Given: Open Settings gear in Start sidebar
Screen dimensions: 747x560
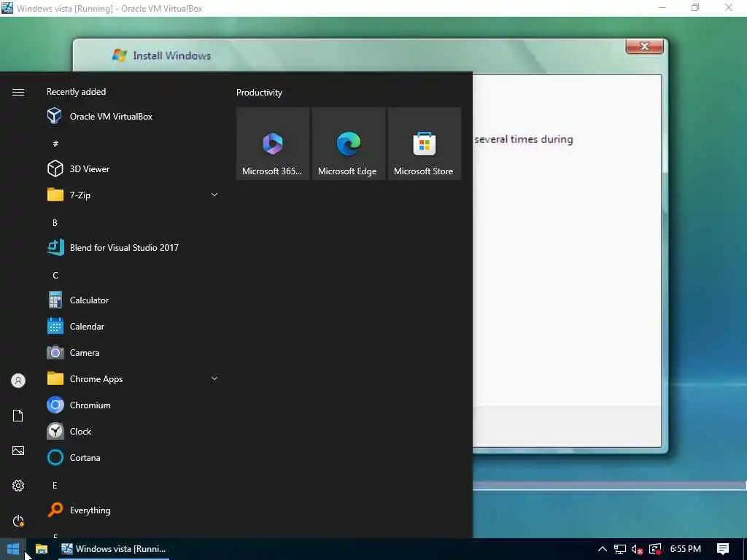Looking at the screenshot, I should pyautogui.click(x=18, y=486).
